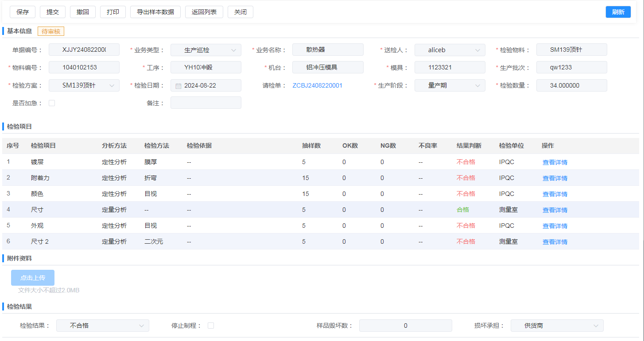This screenshot has height=341, width=644.
Task: Click the 附件资料 section heading
Action: pos(19,258)
